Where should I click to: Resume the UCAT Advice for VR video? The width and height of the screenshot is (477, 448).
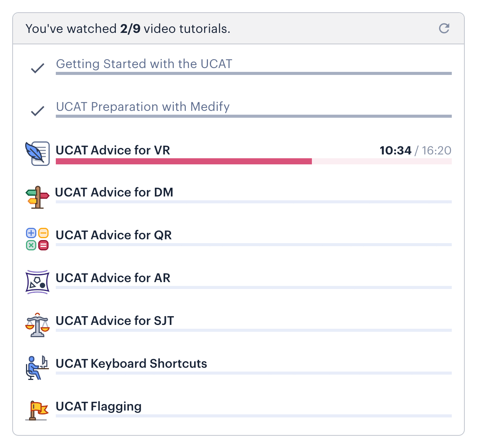(113, 150)
